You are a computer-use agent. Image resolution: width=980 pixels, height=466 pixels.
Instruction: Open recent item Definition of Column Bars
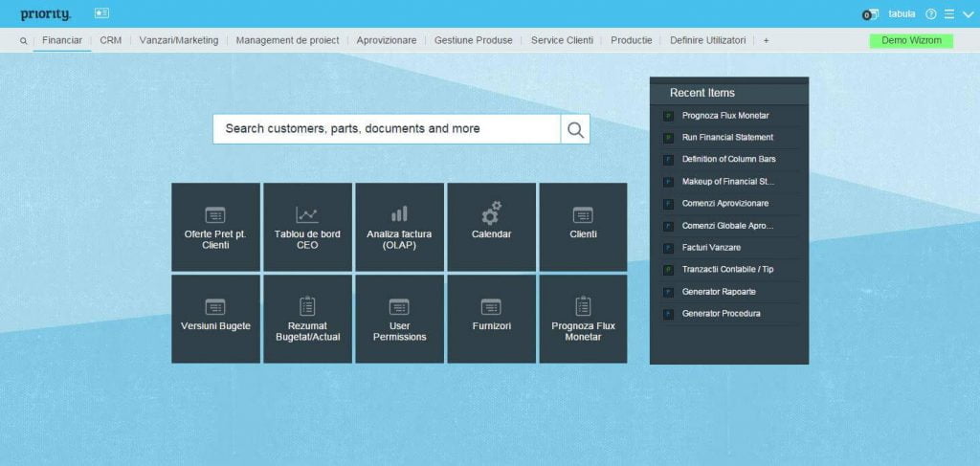(x=728, y=159)
